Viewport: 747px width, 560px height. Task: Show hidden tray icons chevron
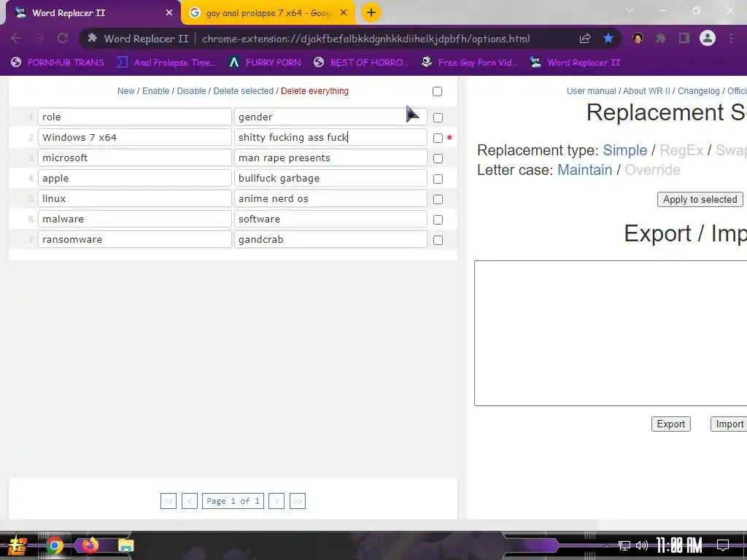tap(606, 545)
